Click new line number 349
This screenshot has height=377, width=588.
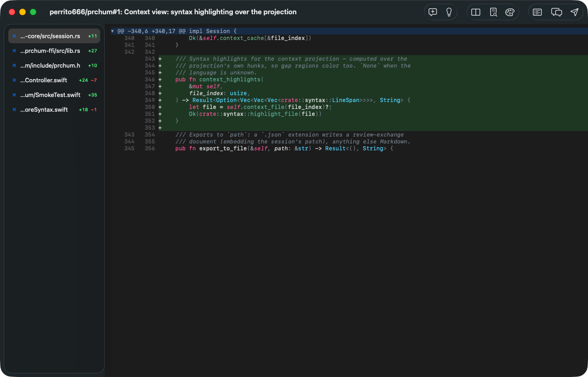tap(150, 100)
